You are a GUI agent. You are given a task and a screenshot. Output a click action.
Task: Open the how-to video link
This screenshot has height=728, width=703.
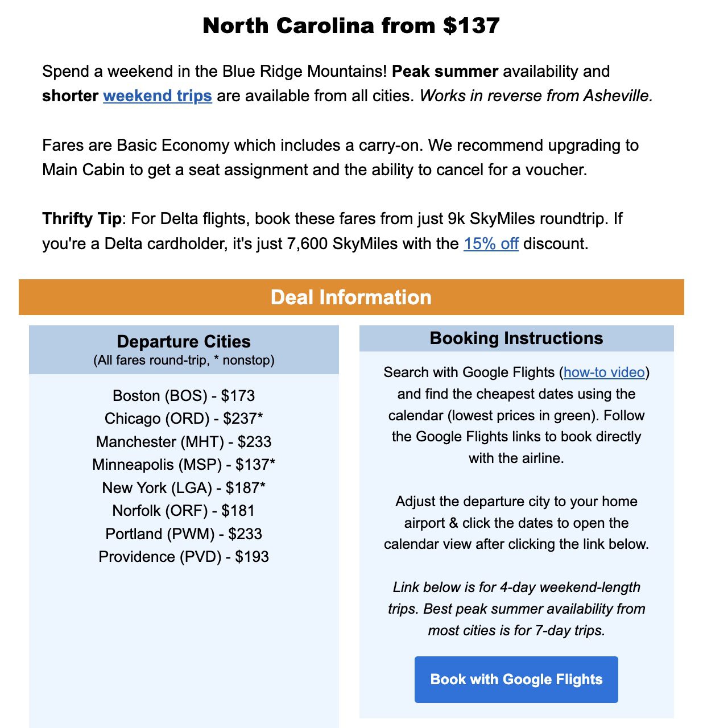[x=604, y=373]
